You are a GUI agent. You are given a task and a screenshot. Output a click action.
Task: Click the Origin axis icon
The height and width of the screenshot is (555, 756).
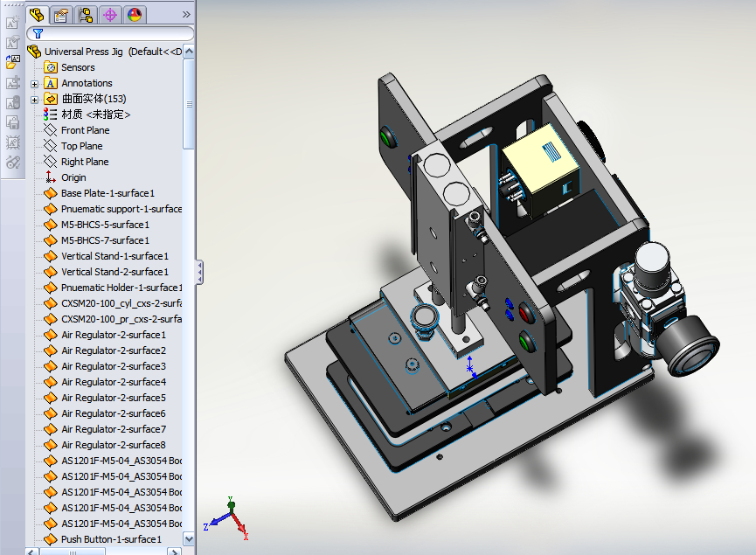pos(50,177)
